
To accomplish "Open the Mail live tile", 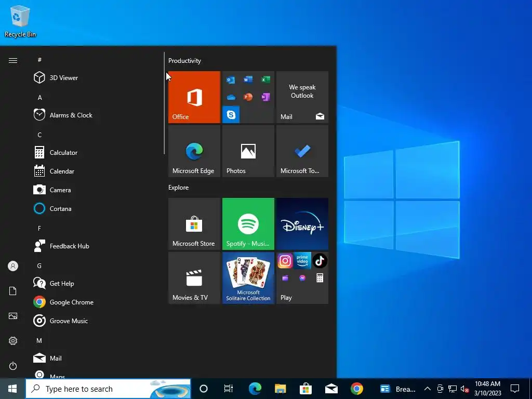I will [302, 97].
